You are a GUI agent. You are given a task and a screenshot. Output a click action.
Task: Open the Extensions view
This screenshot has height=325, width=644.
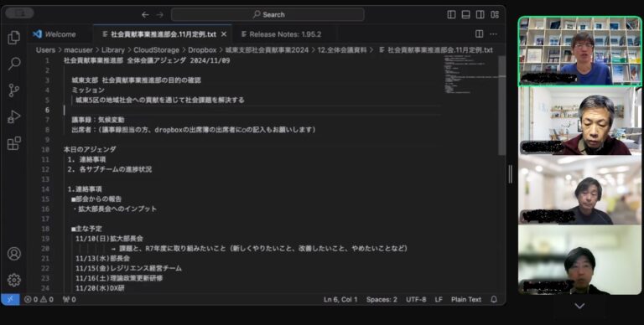click(x=14, y=143)
